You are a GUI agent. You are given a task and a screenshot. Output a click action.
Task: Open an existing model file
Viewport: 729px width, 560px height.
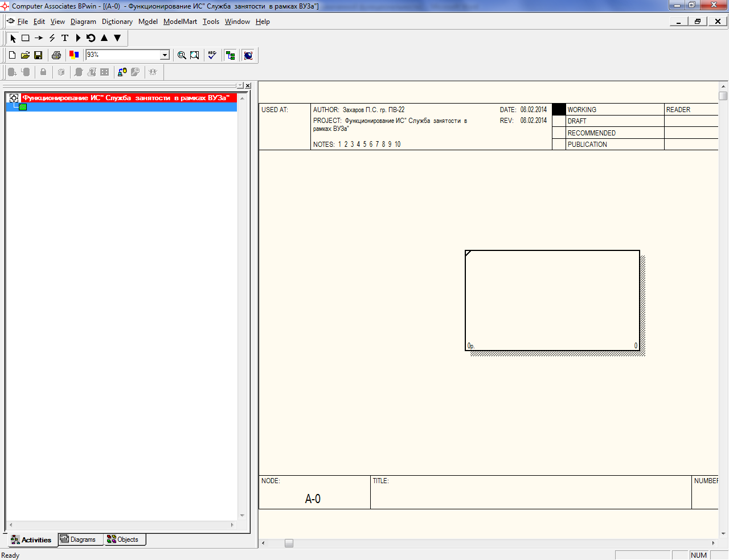[25, 55]
